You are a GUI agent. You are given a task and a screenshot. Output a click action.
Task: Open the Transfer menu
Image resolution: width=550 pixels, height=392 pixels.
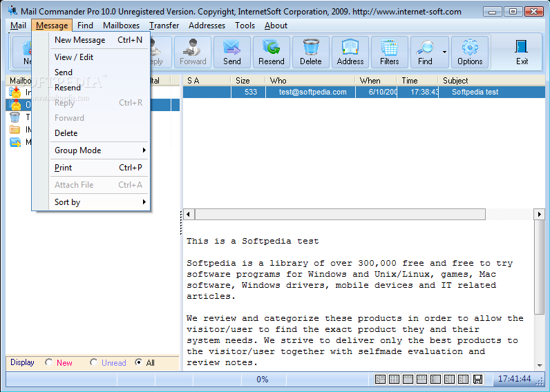click(164, 26)
